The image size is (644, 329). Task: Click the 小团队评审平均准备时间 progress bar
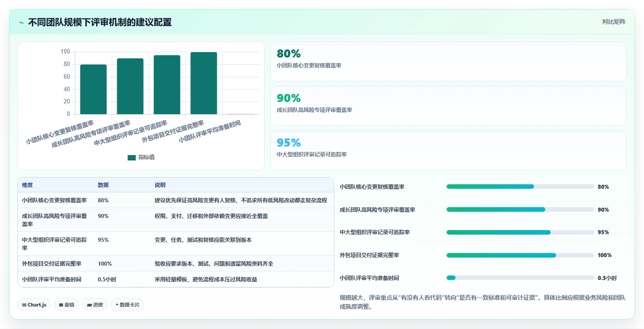click(520, 278)
